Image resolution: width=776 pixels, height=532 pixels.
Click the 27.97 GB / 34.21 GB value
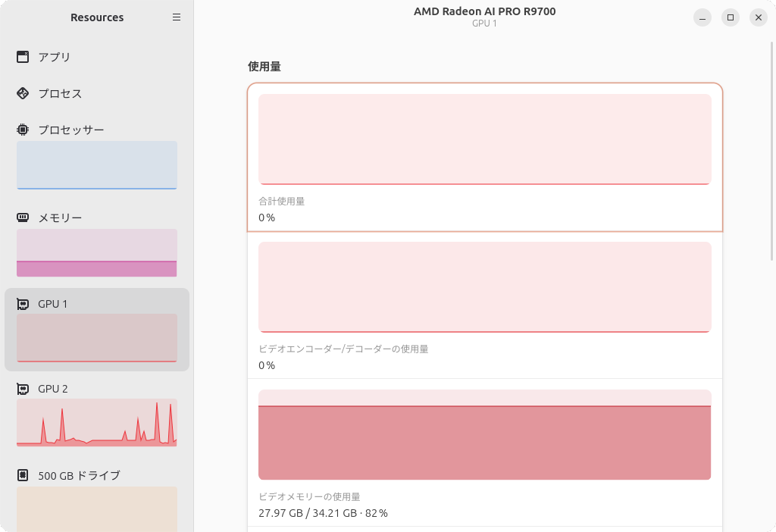[x=323, y=513]
